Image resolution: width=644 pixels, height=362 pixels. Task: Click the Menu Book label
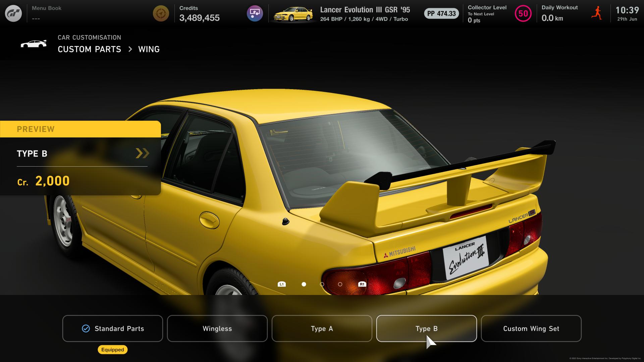(47, 8)
